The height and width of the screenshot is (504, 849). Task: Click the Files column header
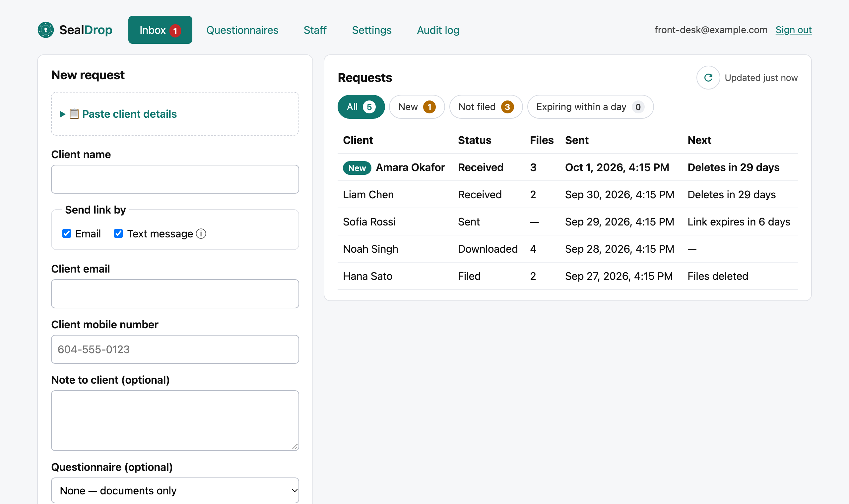[x=541, y=140]
